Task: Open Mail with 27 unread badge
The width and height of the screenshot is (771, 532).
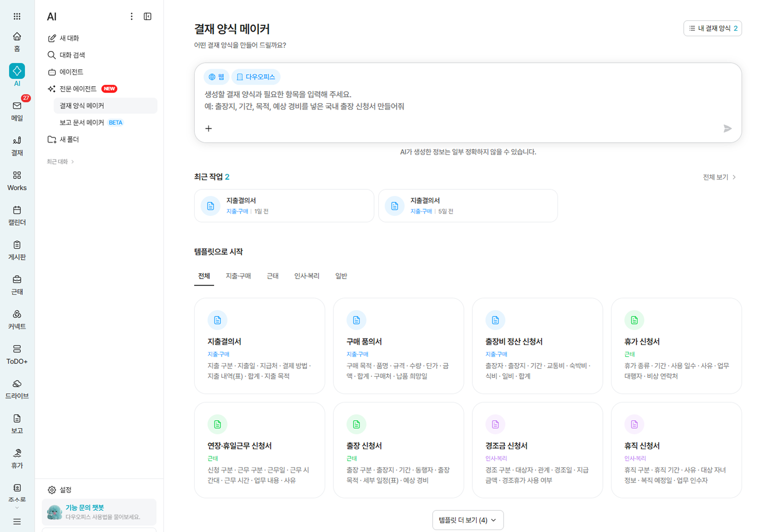Action: 17,111
